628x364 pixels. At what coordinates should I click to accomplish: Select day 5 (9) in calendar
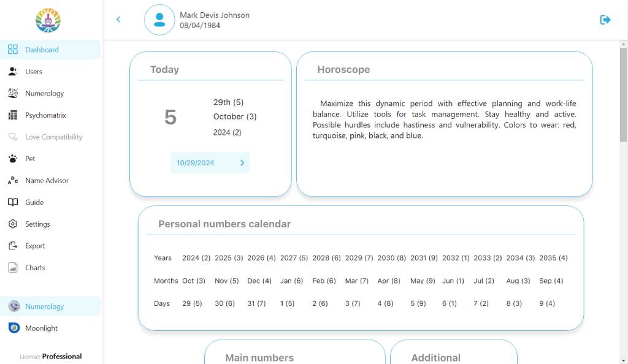pyautogui.click(x=418, y=303)
